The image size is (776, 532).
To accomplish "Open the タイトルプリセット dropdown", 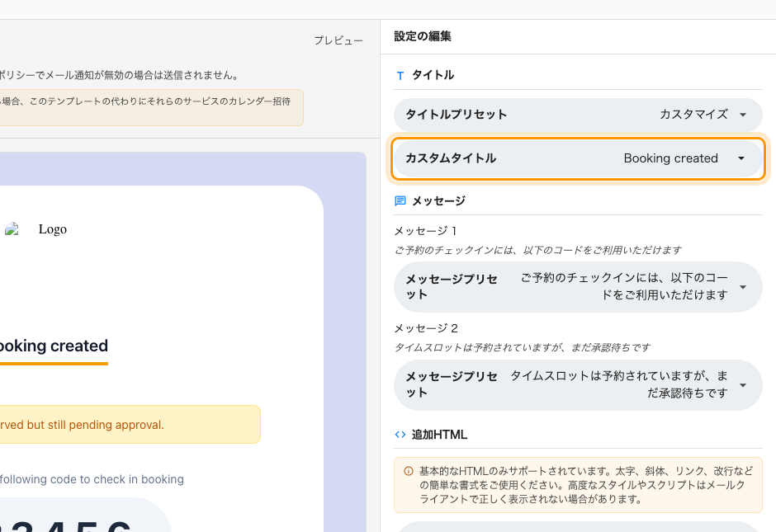I will click(x=578, y=115).
